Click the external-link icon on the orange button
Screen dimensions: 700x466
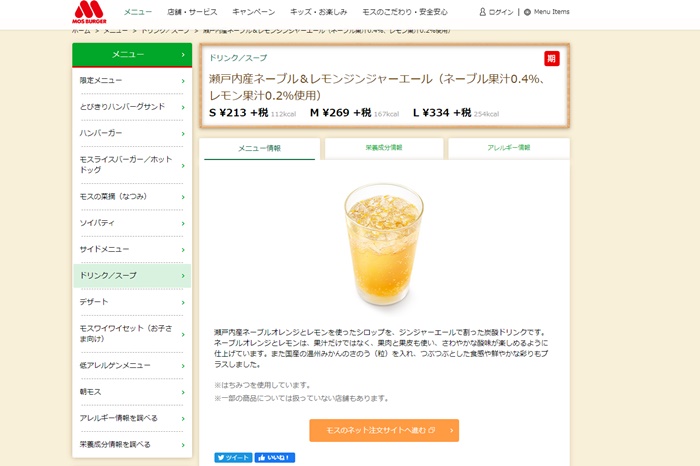tap(432, 430)
